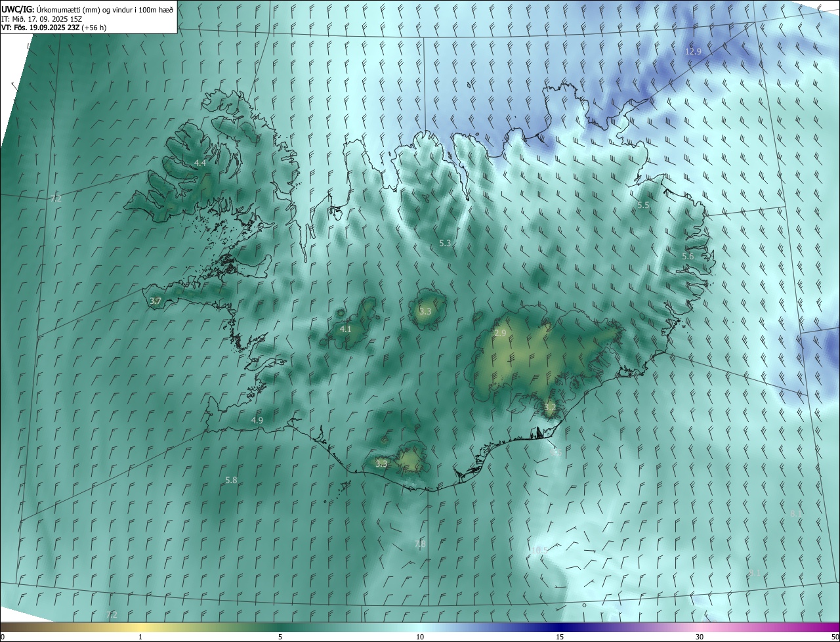Select the 9.5 value off the southeast coast
The width and height of the screenshot is (840, 642).
[555, 453]
